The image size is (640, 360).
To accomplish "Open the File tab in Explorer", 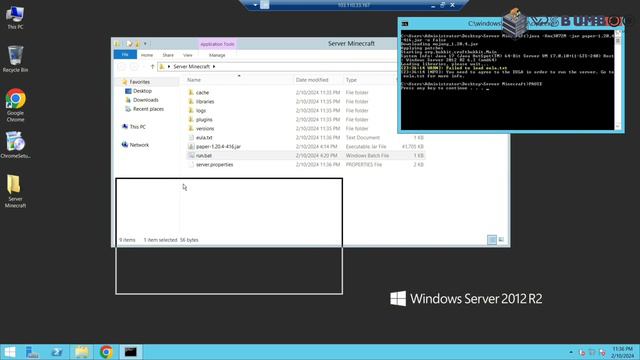I will [x=125, y=55].
